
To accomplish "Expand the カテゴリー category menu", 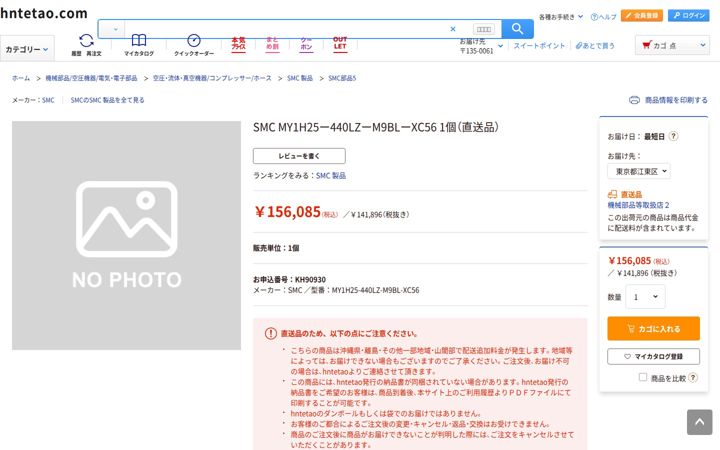I will (x=27, y=49).
